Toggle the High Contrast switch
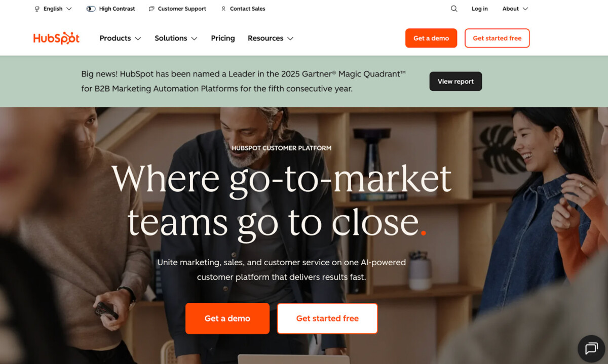 [91, 9]
